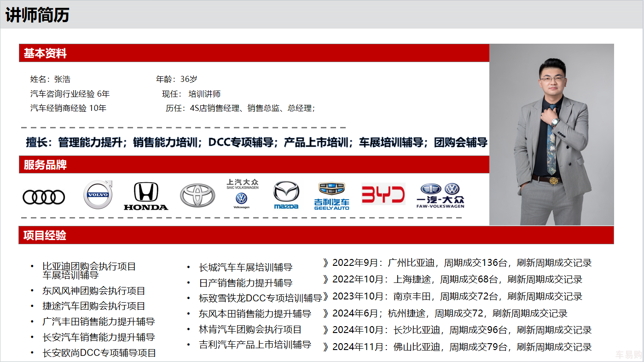This screenshot has width=644, height=362.
Task: Select the bullet 捷途汽车团购会执行项目
Action: click(x=94, y=306)
